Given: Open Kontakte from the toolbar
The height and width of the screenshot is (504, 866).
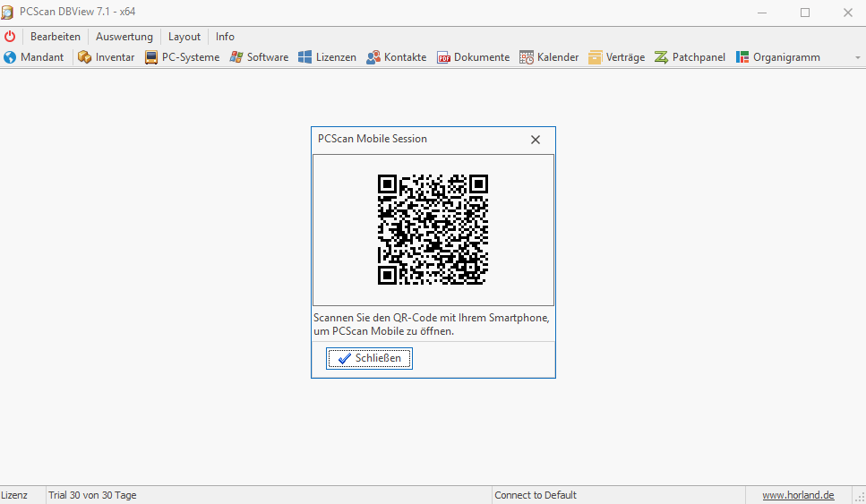Looking at the screenshot, I should (x=397, y=57).
